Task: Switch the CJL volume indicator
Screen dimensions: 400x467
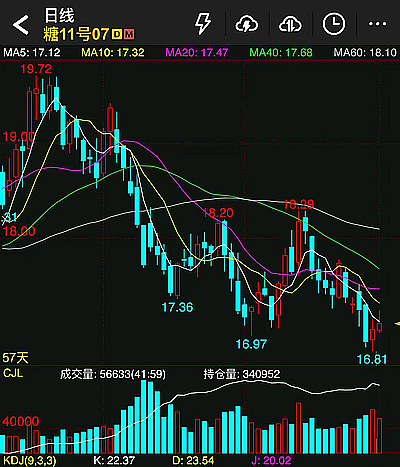Action: 13,373
